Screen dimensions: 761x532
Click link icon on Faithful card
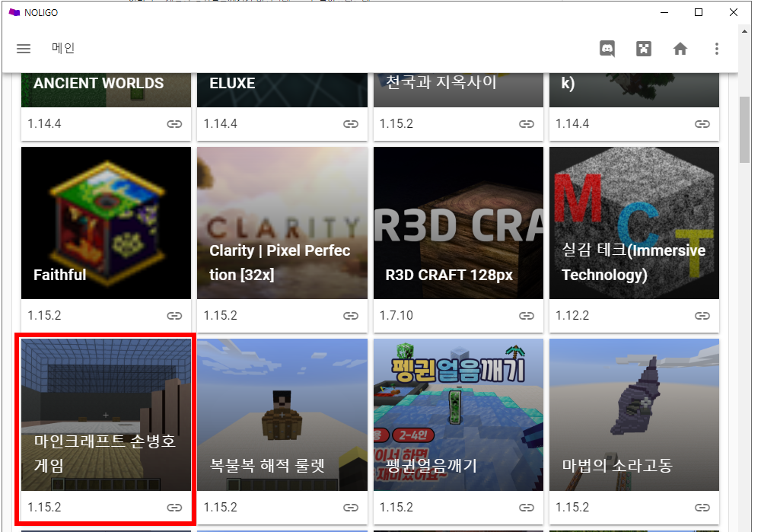coord(174,316)
